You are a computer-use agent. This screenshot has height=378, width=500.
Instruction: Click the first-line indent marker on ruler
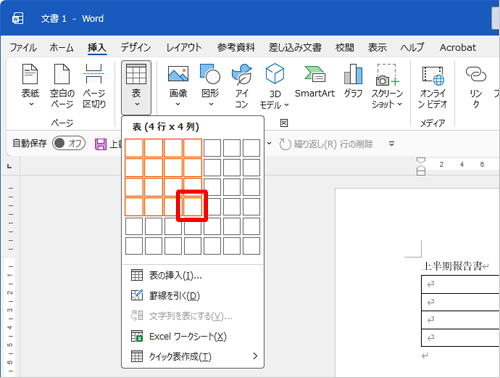(x=421, y=160)
